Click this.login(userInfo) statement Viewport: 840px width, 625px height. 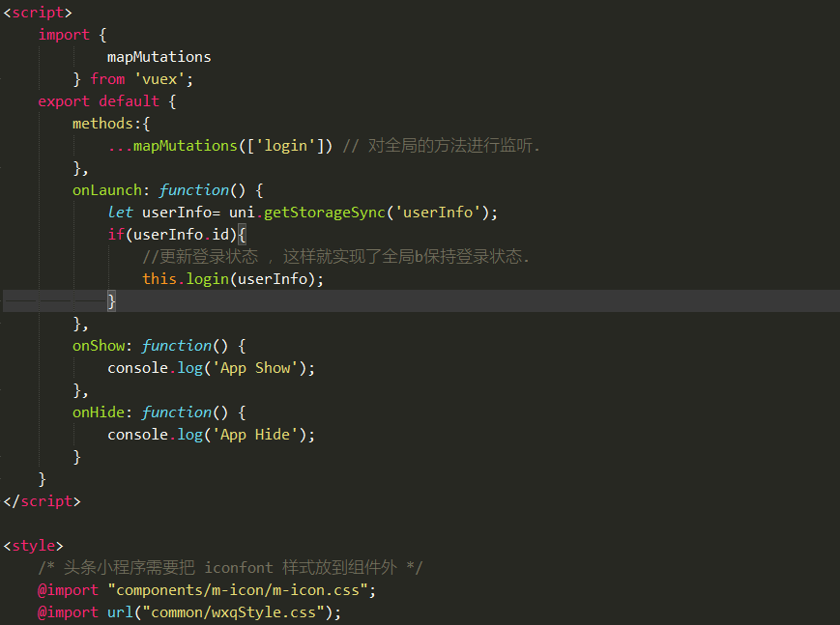click(233, 279)
